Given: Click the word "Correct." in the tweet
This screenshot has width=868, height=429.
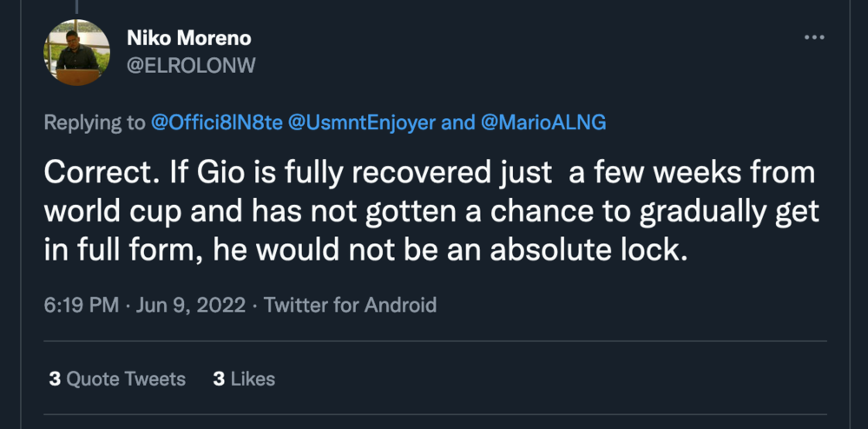Looking at the screenshot, I should (95, 174).
